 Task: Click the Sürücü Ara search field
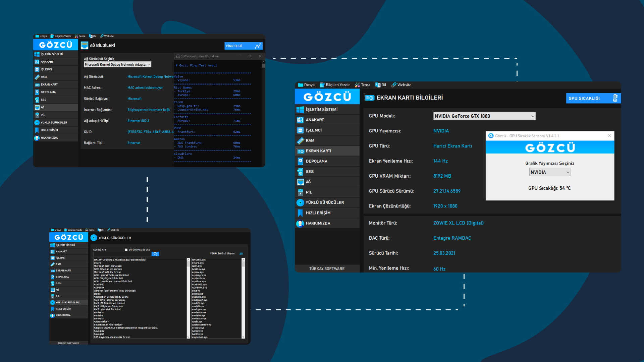tap(122, 254)
